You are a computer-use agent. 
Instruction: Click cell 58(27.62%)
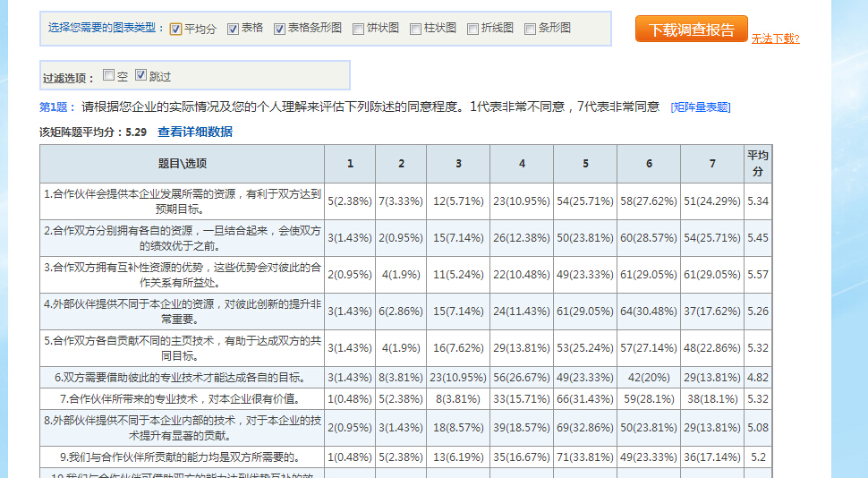click(648, 201)
